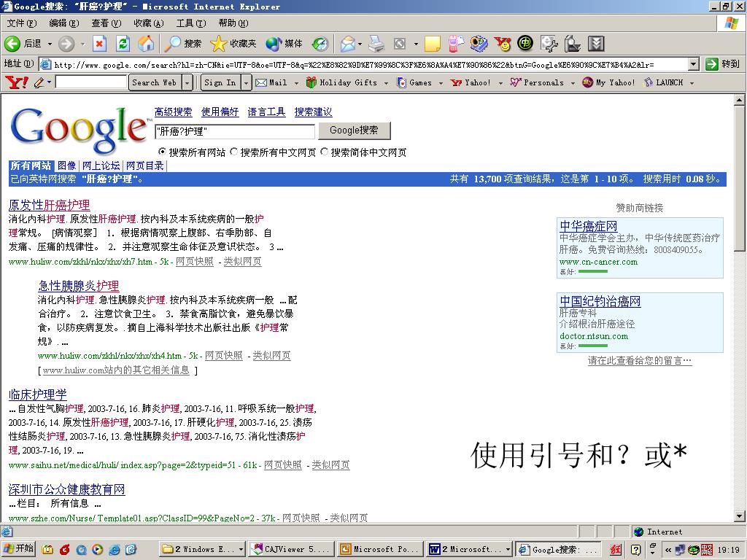The image size is (747, 560).
Task: Click the 开始 Start button
Action: 18,549
